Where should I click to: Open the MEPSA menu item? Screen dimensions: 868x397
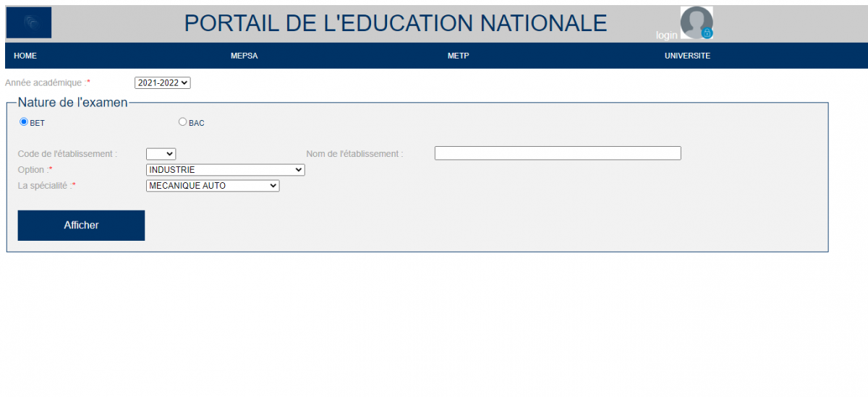(x=244, y=56)
